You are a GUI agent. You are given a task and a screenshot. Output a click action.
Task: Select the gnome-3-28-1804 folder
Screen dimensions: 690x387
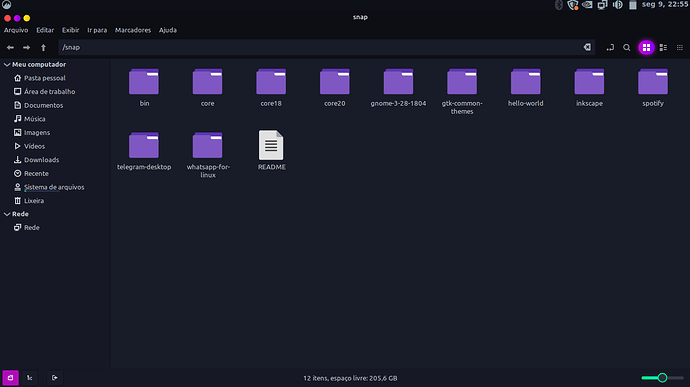coord(398,82)
